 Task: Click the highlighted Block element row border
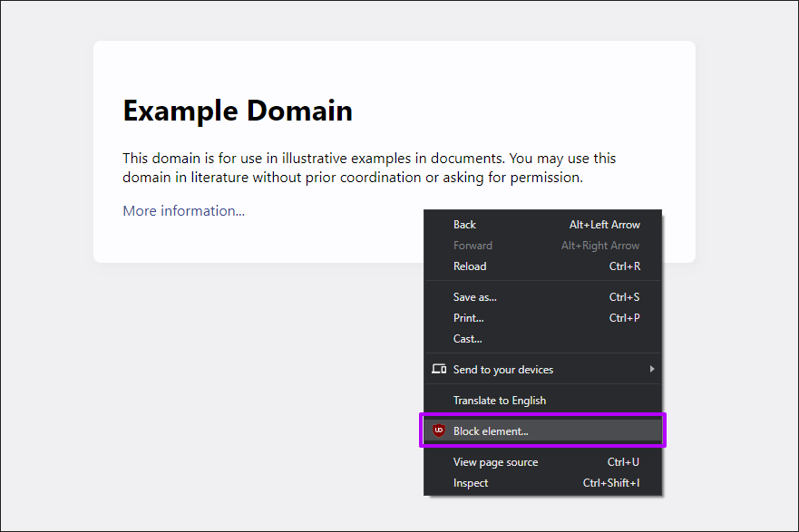tap(543, 415)
